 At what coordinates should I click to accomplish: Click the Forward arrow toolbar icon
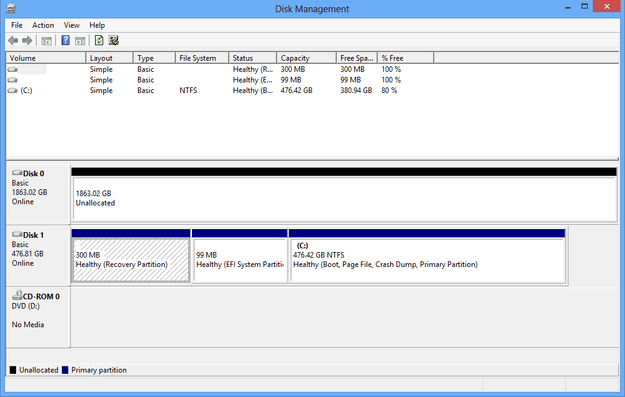coord(27,41)
